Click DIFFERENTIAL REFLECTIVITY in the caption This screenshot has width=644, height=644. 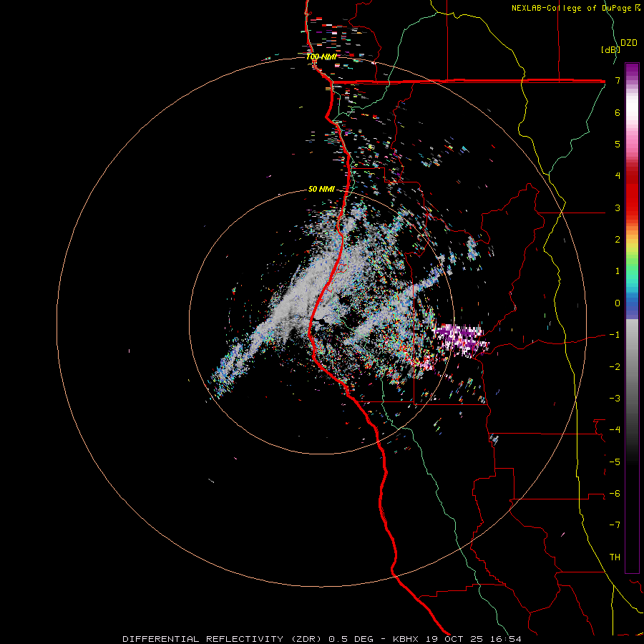point(203,639)
